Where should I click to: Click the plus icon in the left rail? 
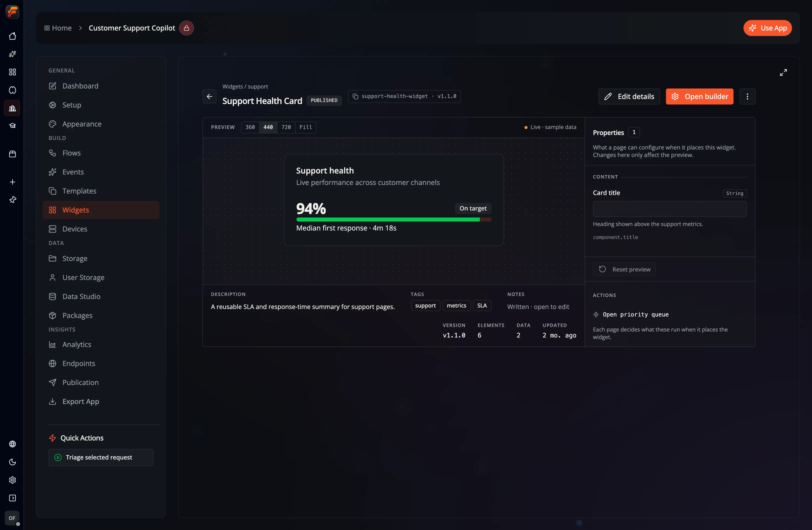12,182
